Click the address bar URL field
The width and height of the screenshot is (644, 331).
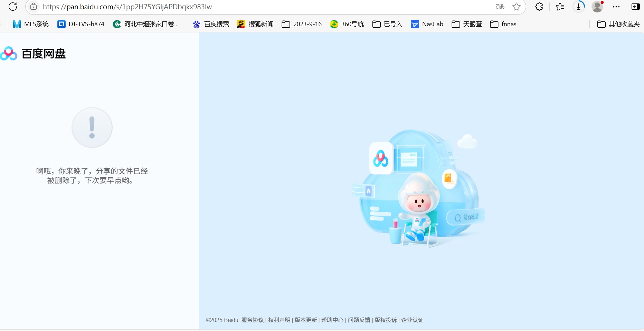242,7
